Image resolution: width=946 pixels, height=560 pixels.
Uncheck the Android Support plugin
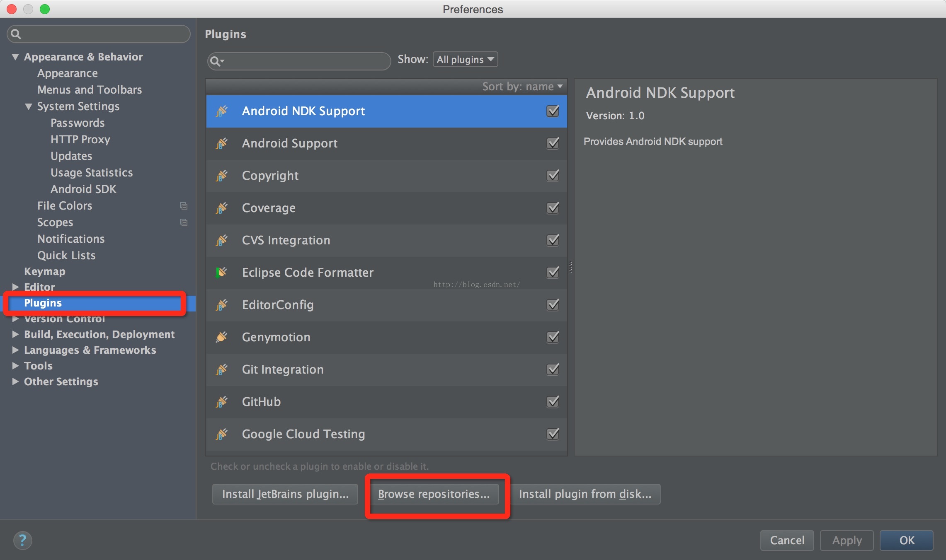click(x=553, y=143)
